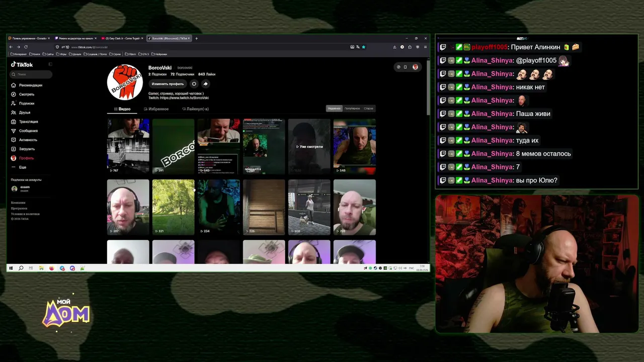This screenshot has width=644, height=362.
Task: Open the Windows Start menu
Action: click(11, 268)
